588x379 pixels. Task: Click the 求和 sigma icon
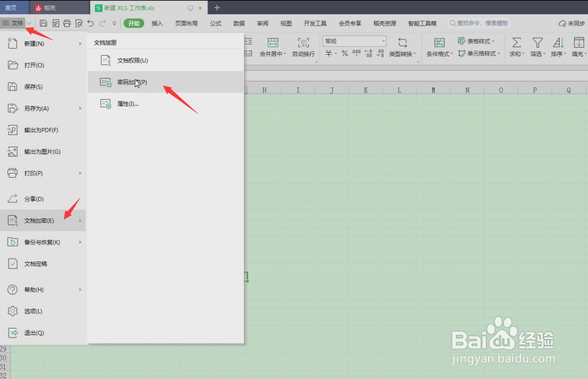(x=516, y=43)
